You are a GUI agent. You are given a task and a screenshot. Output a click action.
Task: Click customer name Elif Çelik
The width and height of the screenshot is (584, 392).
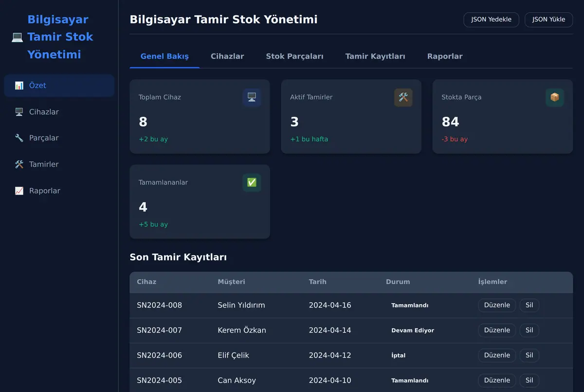(x=233, y=356)
